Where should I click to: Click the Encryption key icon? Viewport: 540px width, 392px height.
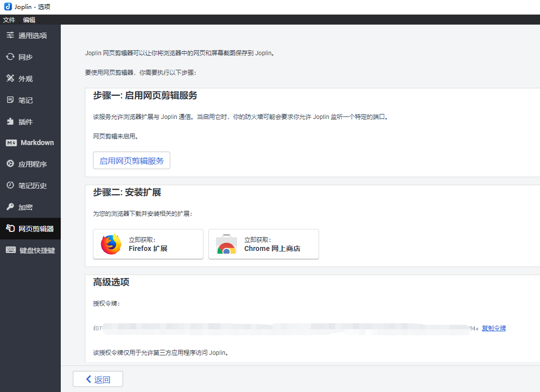tap(11, 206)
